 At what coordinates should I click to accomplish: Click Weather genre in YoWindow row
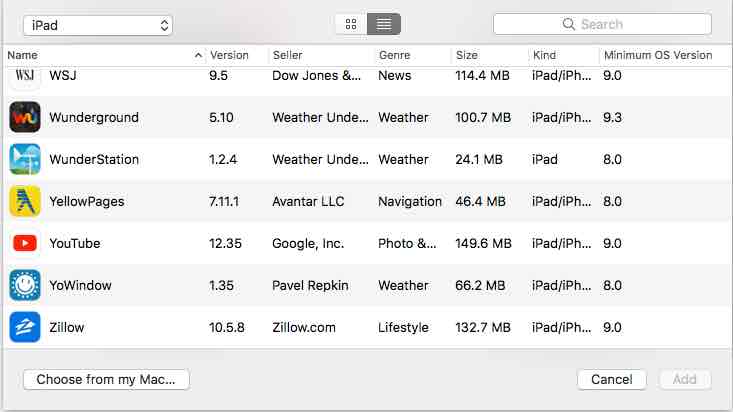pos(403,285)
